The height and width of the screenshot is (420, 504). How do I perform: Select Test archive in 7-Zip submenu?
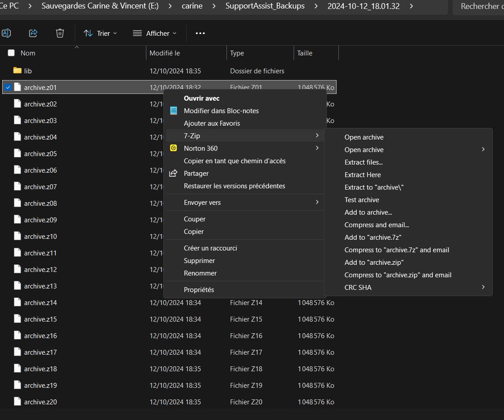pyautogui.click(x=362, y=199)
